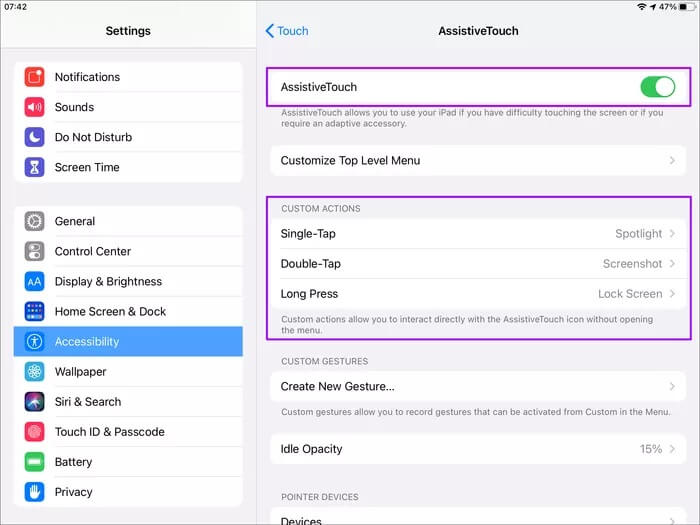
Task: Tap the Privacy hand icon
Action: pyautogui.click(x=35, y=492)
